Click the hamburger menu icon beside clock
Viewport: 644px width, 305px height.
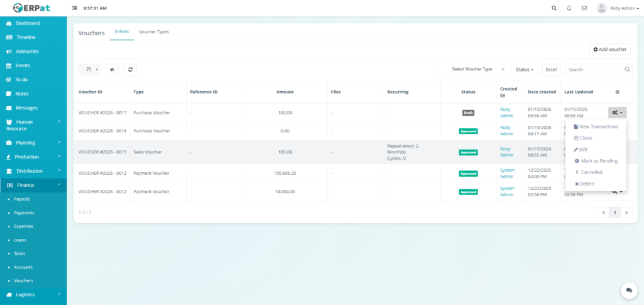click(x=75, y=8)
